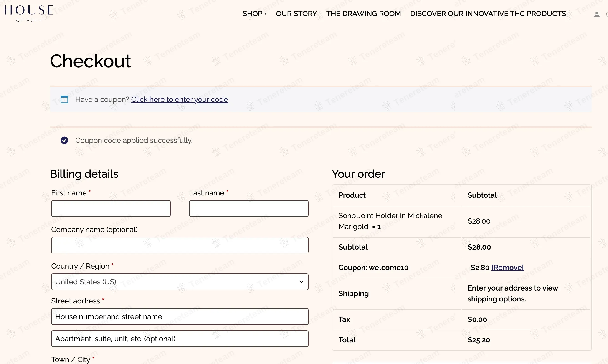
Task: Click the coupon calendar icon
Action: (x=64, y=99)
